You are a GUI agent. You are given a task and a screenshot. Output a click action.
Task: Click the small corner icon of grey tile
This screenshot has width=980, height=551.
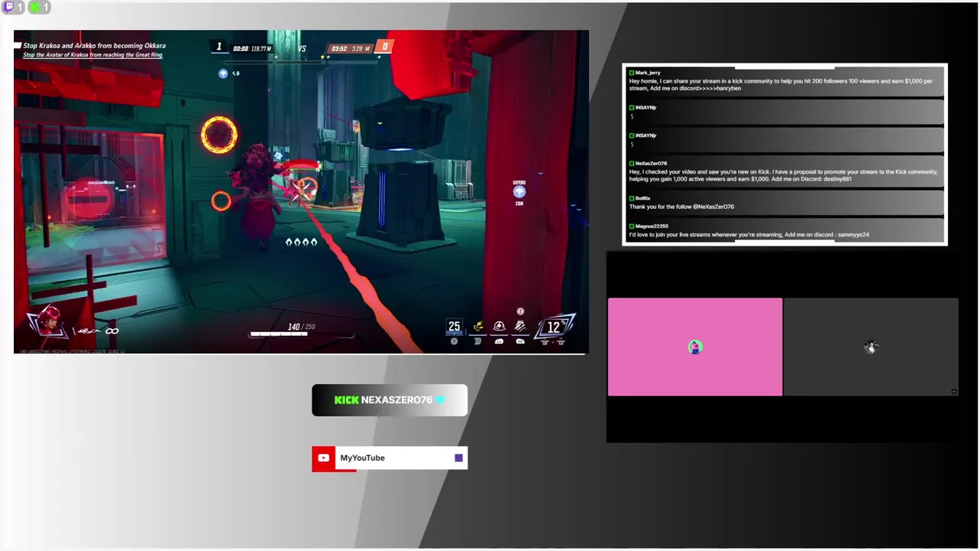point(954,391)
